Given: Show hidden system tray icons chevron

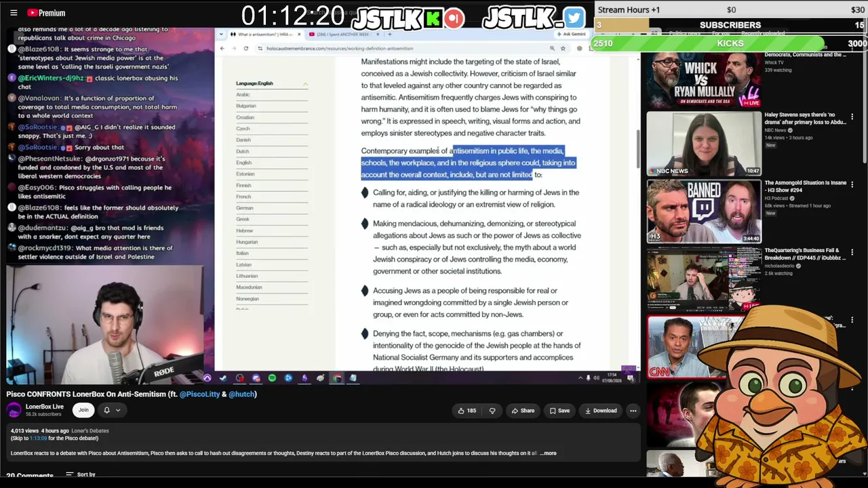Looking at the screenshot, I should pos(580,378).
